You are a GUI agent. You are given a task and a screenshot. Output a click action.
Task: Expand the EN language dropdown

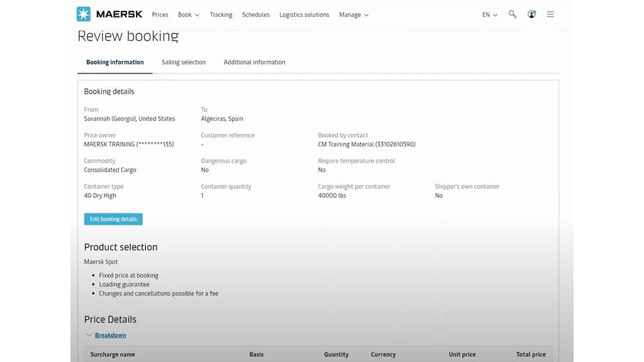(489, 14)
